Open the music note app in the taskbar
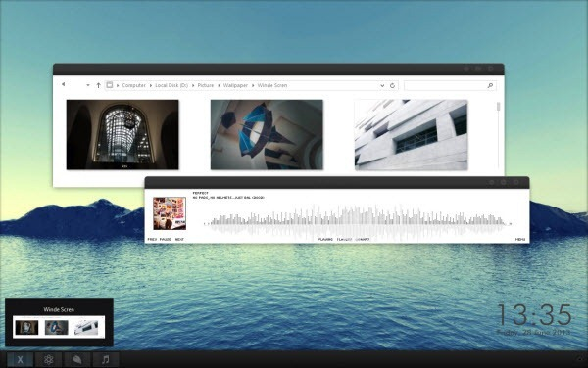This screenshot has height=368, width=588. point(106,360)
